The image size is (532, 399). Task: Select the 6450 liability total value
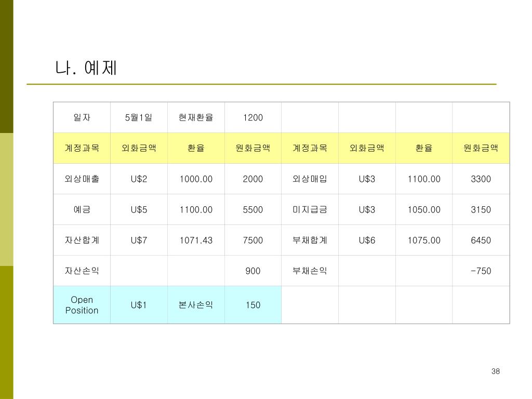(481, 240)
